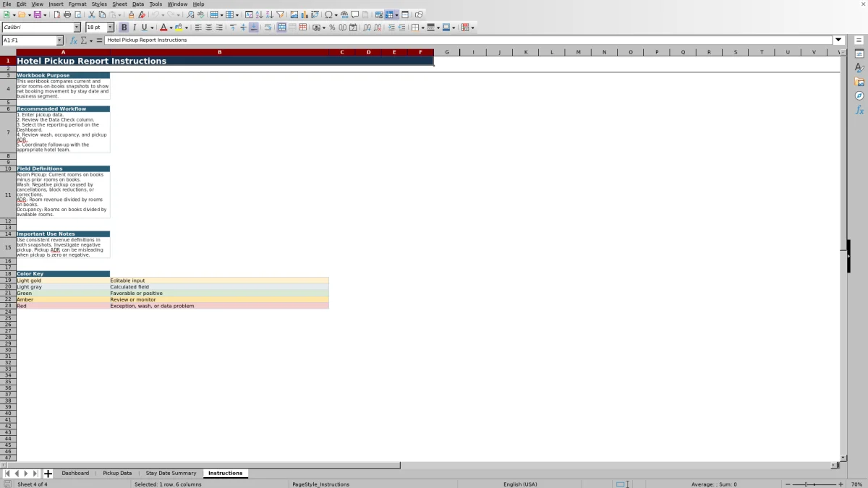The image size is (868, 488).
Task: Click the zoom in plus button
Action: 841,484
